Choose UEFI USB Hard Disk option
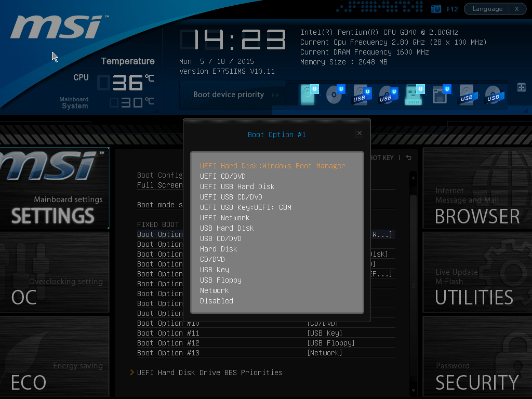532x399 pixels. (x=237, y=187)
